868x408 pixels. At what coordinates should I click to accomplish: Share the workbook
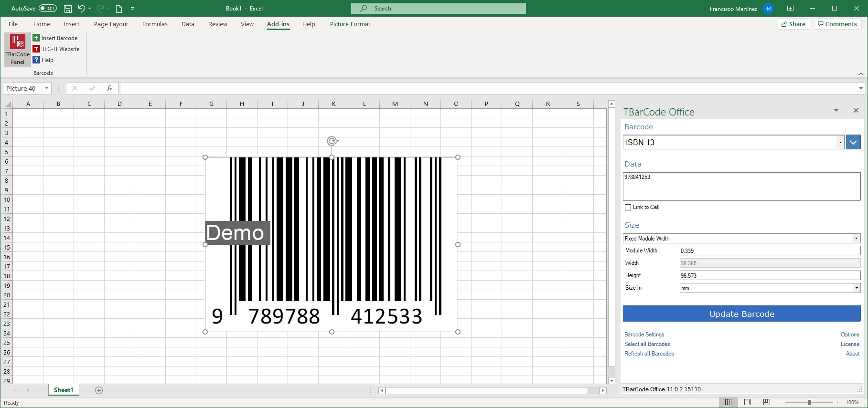pos(793,24)
